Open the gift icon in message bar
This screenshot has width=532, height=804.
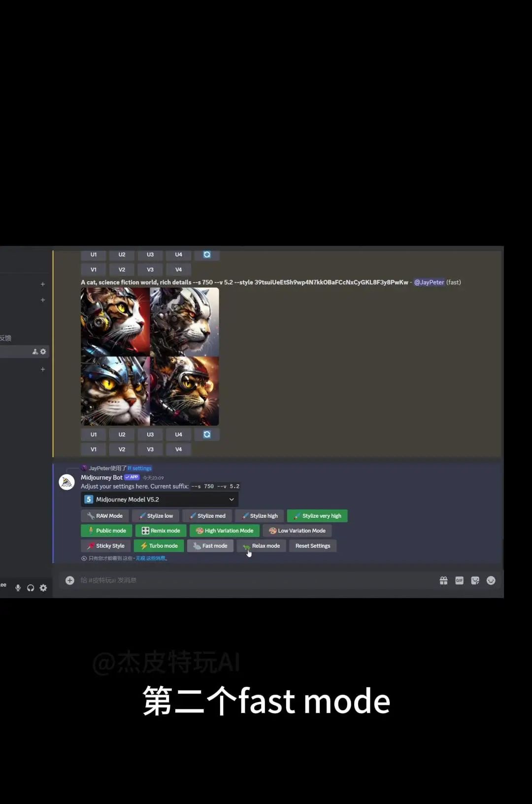point(444,580)
